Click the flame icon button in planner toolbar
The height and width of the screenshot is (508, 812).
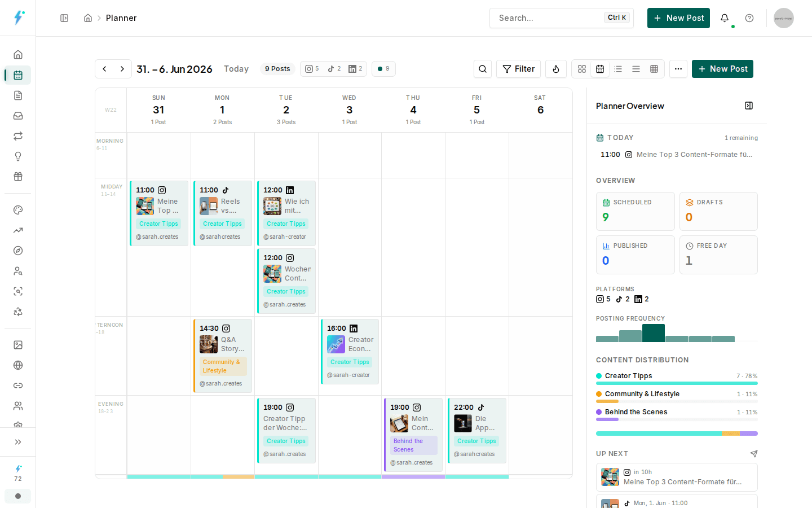556,69
